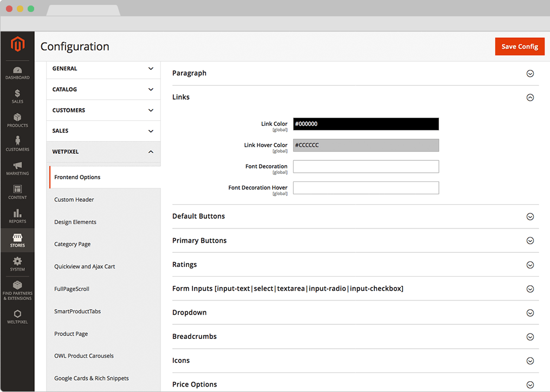
Task: Click the Save Config button
Action: point(519,47)
